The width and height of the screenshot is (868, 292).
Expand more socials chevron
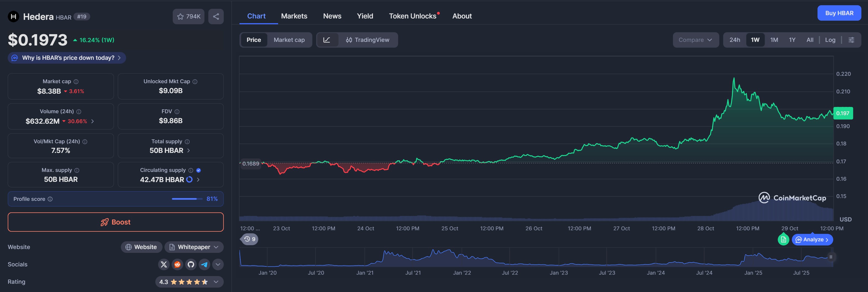click(218, 264)
